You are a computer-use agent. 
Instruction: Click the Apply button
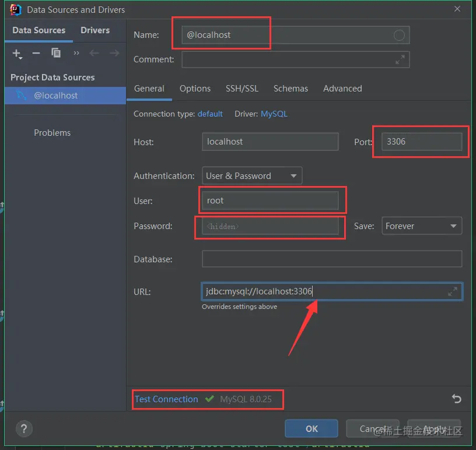(x=434, y=428)
